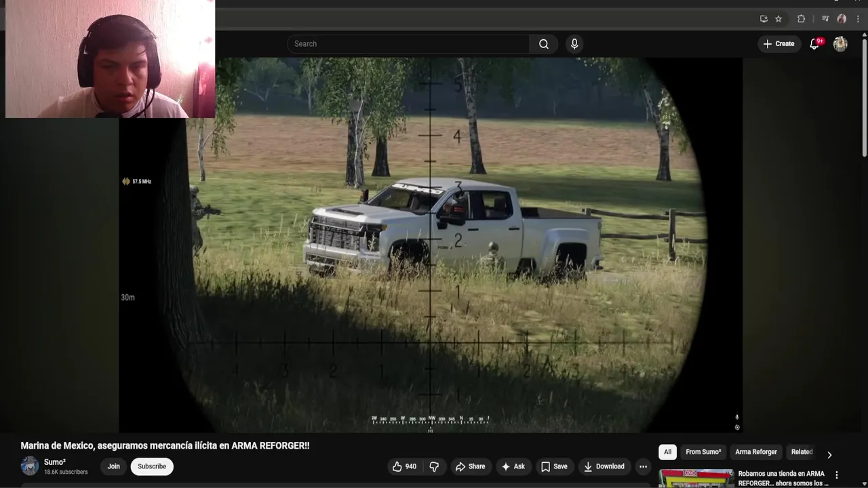This screenshot has width=868, height=488.
Task: Like the video with 940 likes
Action: coord(404,466)
